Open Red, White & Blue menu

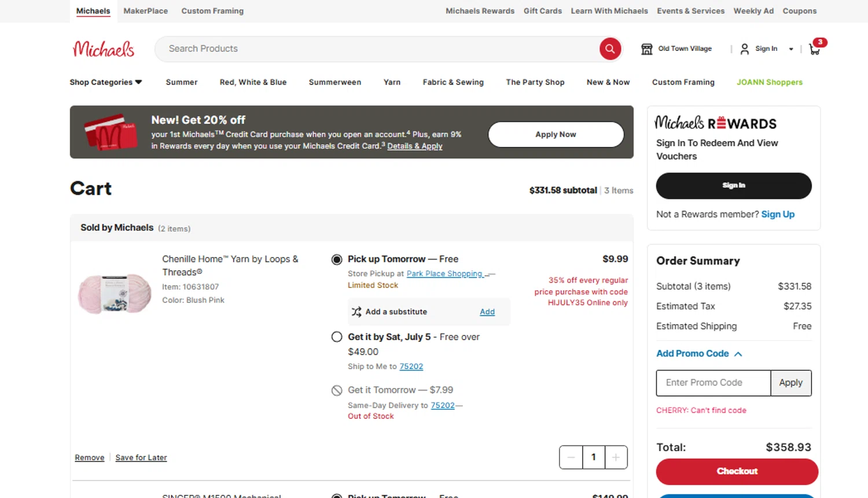click(x=253, y=82)
